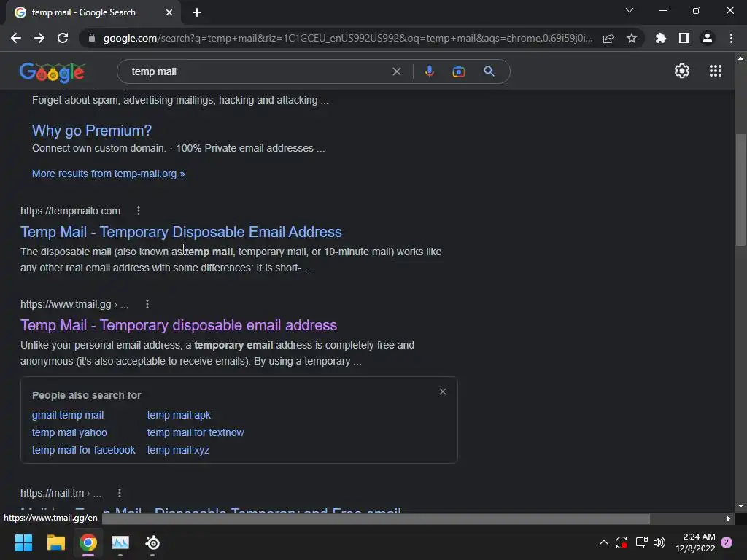Click the scroll-up arrow of vertical scrollbar
Image resolution: width=747 pixels, height=560 pixels.
(740, 58)
